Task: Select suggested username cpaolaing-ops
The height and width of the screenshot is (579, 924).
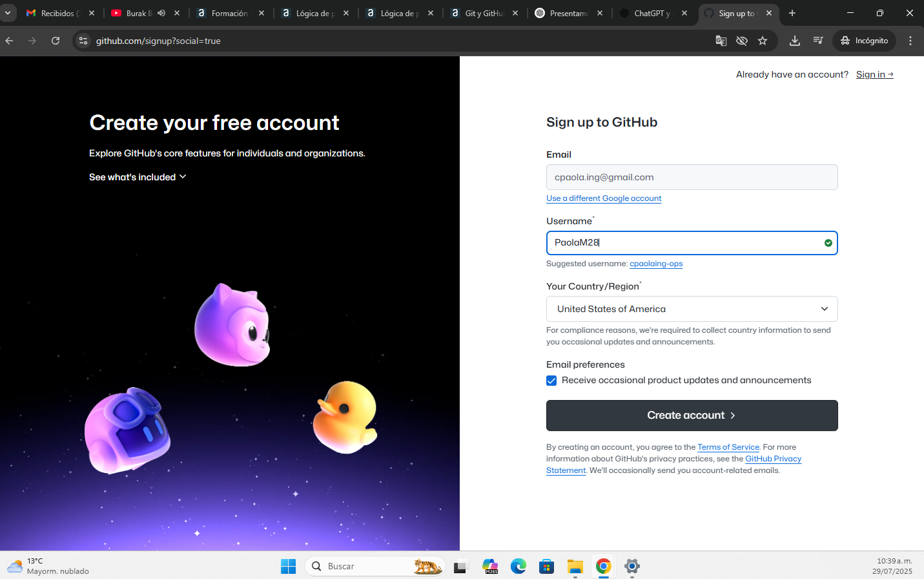Action: (x=656, y=264)
